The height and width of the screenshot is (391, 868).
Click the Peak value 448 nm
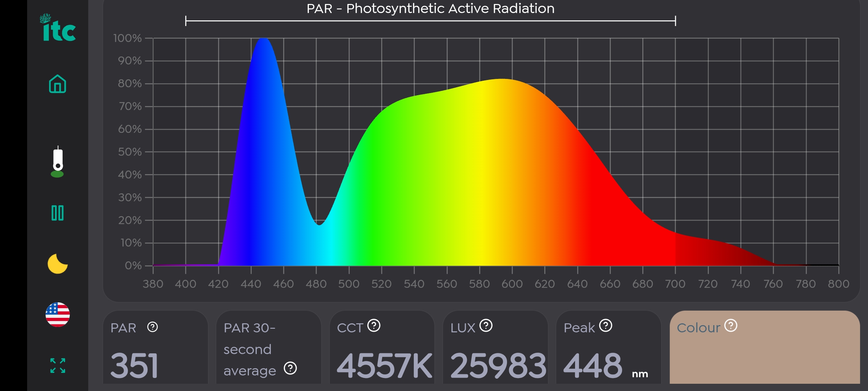(x=606, y=366)
